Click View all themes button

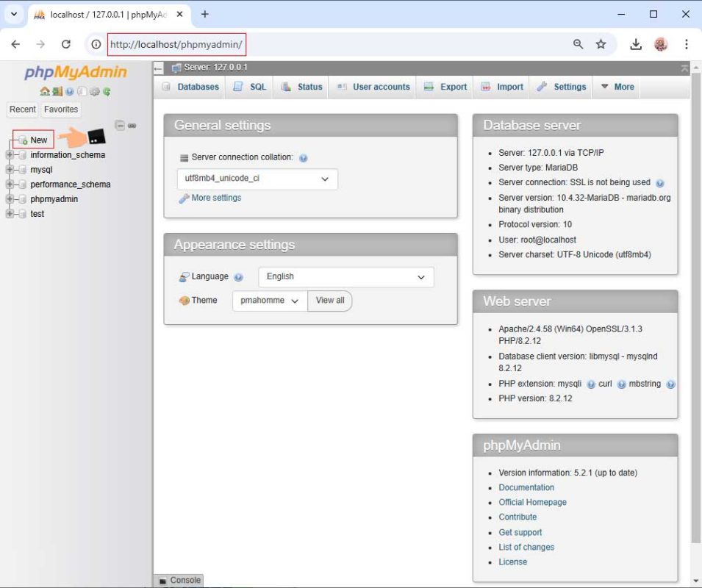(x=330, y=301)
